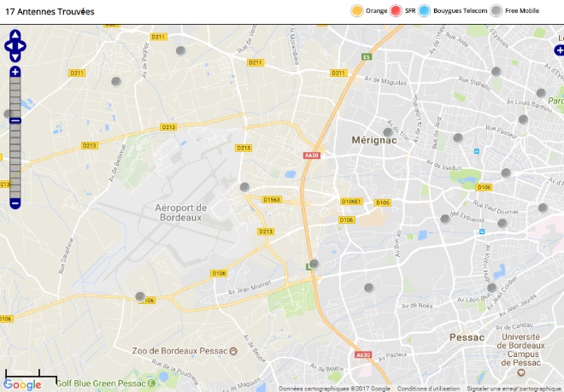Click the Google logo
Image resolution: width=564 pixels, height=392 pixels.
click(x=22, y=385)
